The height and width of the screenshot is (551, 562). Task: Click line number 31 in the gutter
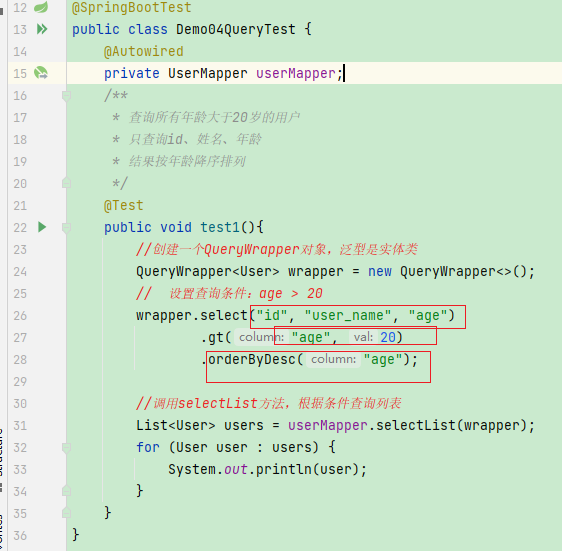tap(20, 426)
